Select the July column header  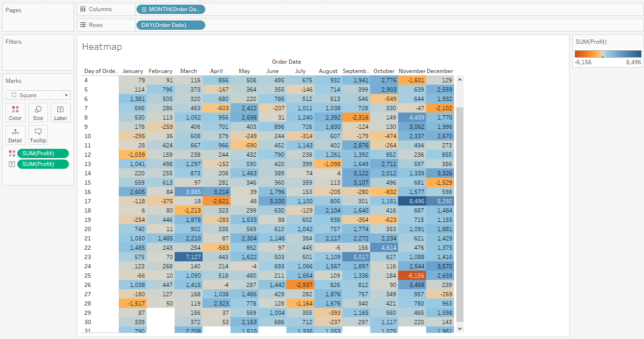300,71
